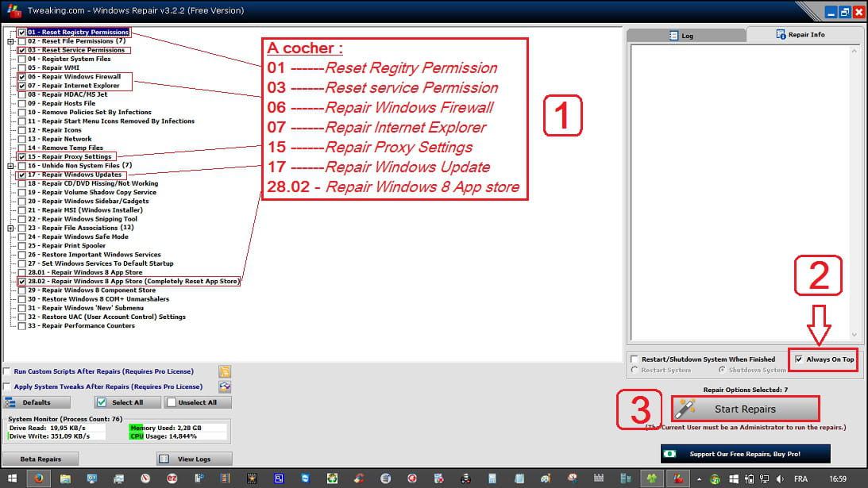Viewport: 868px width, 488px height.
Task: Open the Beta Repairs button
Action: pyautogui.click(x=41, y=459)
